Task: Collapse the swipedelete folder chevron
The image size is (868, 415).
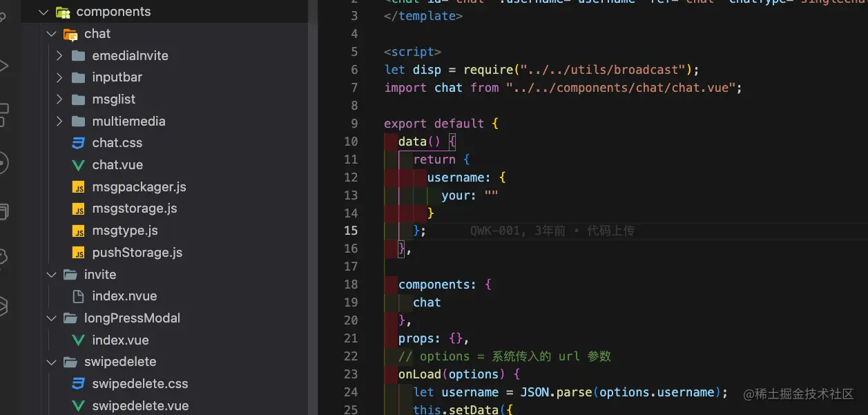Action: pos(51,362)
